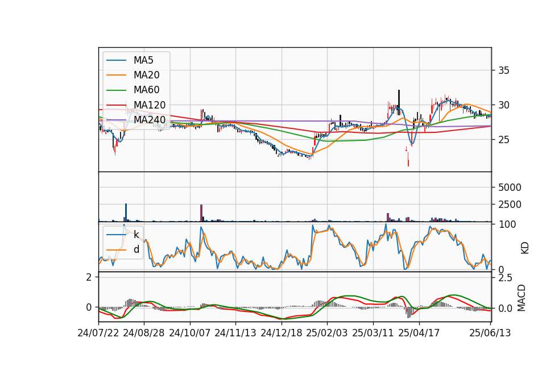Click the MACD axis title

tap(522, 298)
